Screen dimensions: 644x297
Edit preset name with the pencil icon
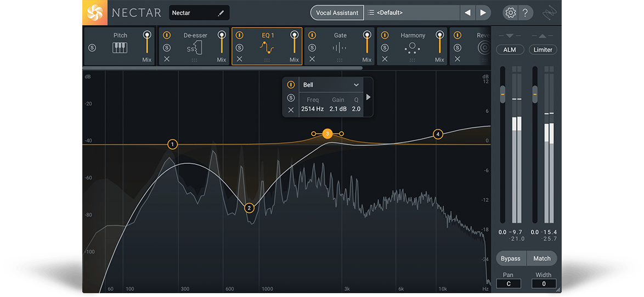[x=221, y=13]
